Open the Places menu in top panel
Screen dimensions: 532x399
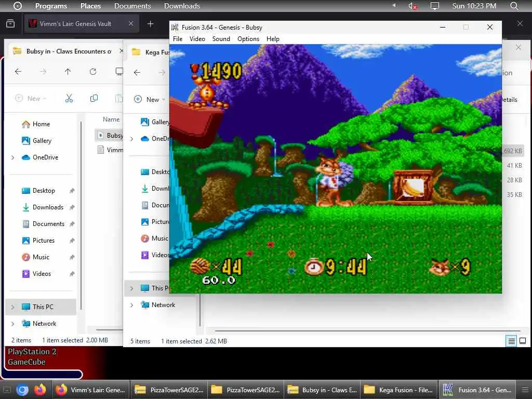[x=90, y=6]
